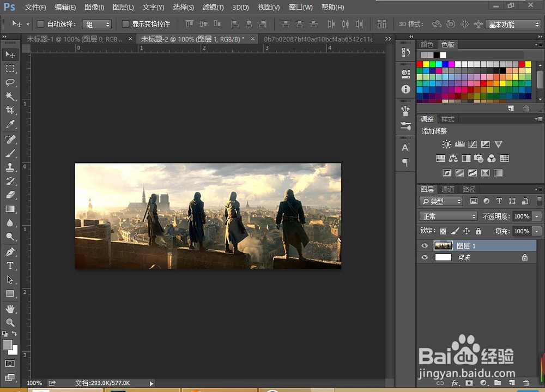The width and height of the screenshot is (545, 392).
Task: Expand hidden document tabs chevron
Action: pos(388,39)
